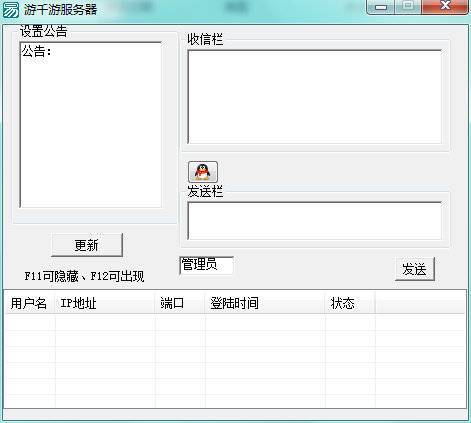This screenshot has height=423, width=471.
Task: Click the 登陆时间 column header
Action: [265, 303]
